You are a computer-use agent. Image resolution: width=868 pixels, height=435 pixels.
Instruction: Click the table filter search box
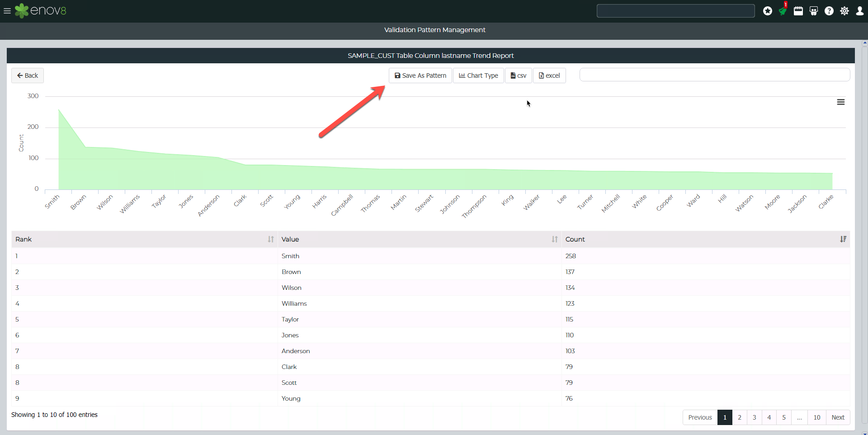[x=715, y=75]
